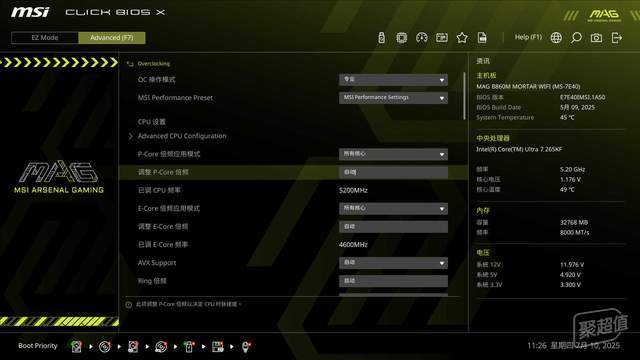Click the settings list vertical scrollbar
The height and width of the screenshot is (360, 640).
click(x=464, y=96)
